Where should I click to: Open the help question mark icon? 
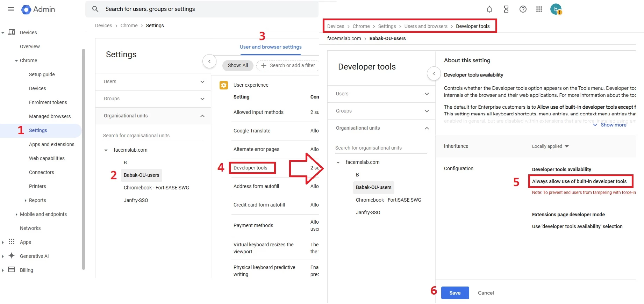pos(523,9)
